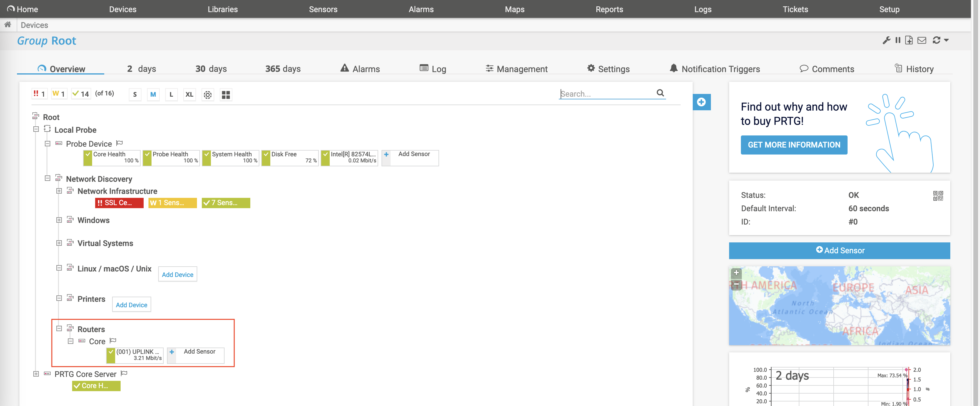Click the map zoom-in plus
The image size is (980, 406).
tap(736, 273)
